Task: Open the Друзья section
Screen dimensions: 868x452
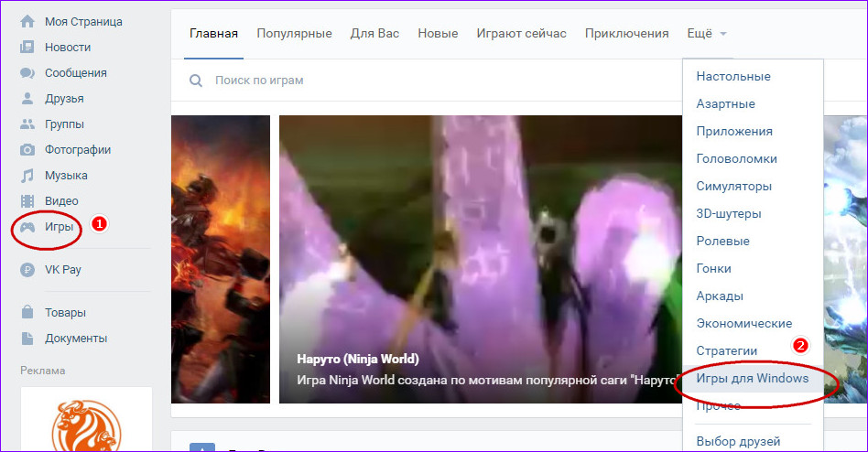Action: [x=64, y=99]
